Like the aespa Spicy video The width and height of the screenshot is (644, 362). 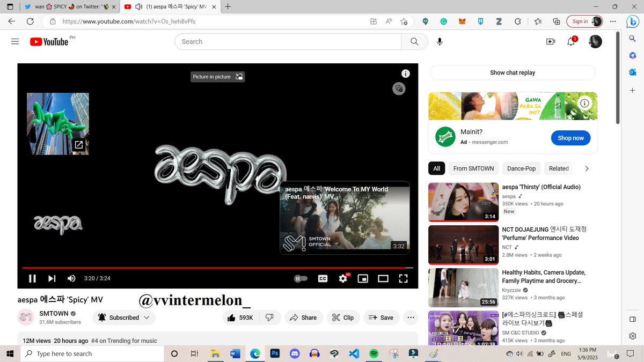click(x=240, y=317)
